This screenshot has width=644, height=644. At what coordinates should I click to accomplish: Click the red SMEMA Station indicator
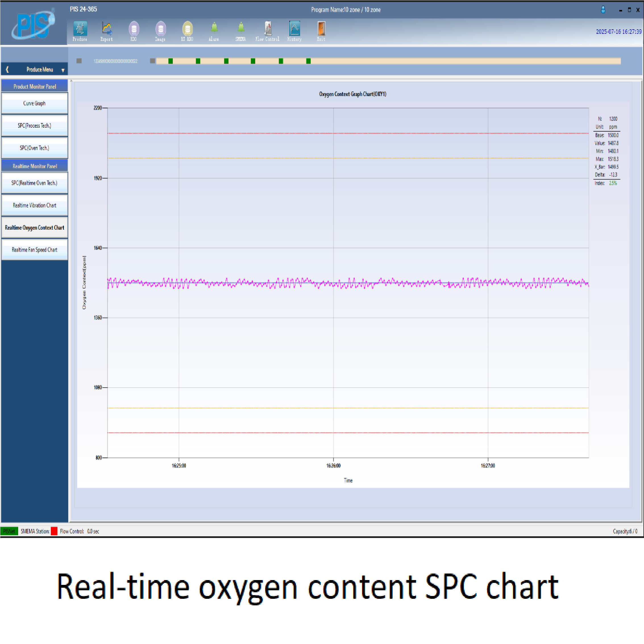pyautogui.click(x=54, y=531)
